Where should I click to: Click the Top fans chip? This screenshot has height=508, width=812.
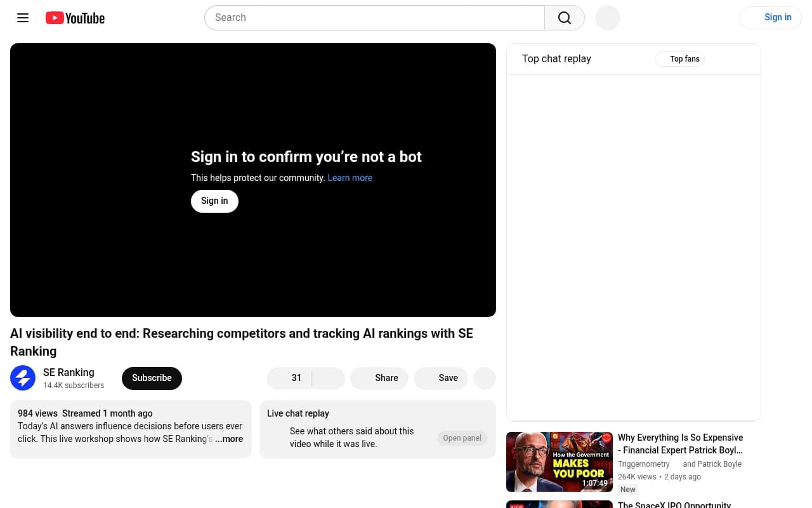(679, 59)
